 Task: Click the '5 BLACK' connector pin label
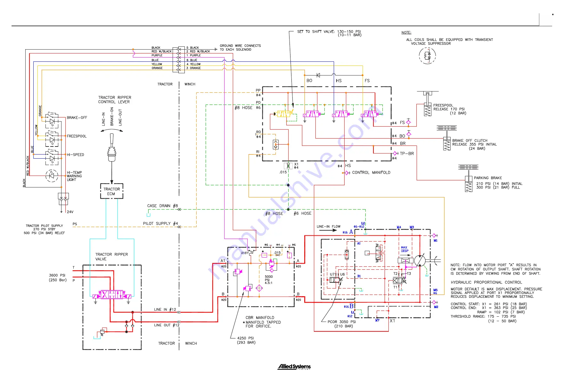pos(192,48)
